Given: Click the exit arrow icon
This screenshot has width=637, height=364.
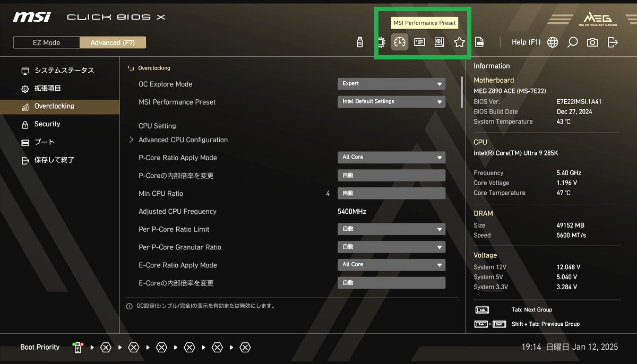Looking at the screenshot, I should (x=613, y=42).
